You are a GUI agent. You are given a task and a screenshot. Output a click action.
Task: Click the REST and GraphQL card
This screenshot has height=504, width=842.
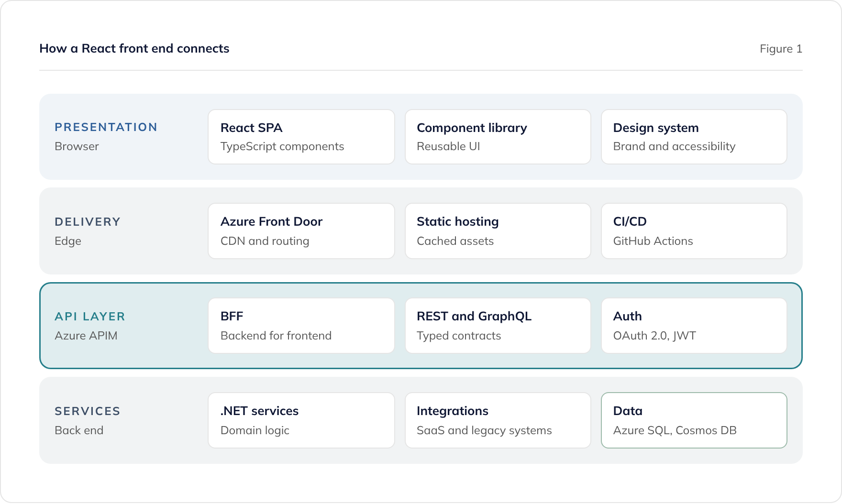coord(498,326)
